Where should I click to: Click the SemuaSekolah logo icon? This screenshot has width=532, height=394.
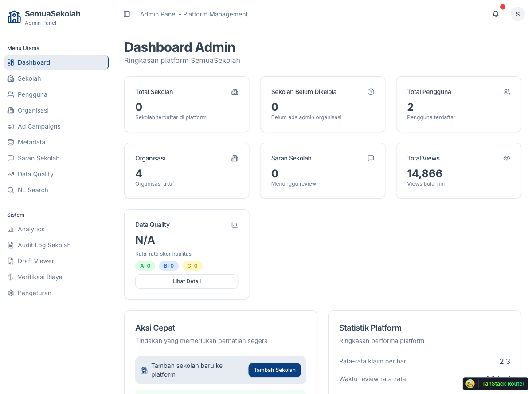[14, 16]
